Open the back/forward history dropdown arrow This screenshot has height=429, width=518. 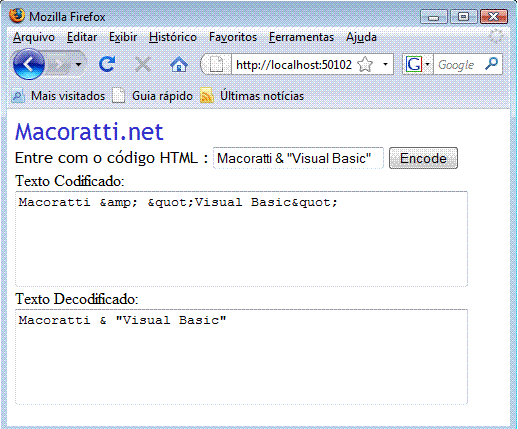78,64
